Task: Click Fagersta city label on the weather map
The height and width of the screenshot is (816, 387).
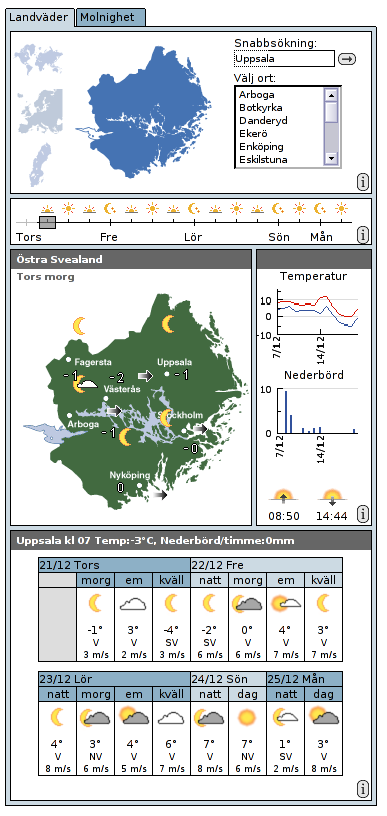Action: 93,362
